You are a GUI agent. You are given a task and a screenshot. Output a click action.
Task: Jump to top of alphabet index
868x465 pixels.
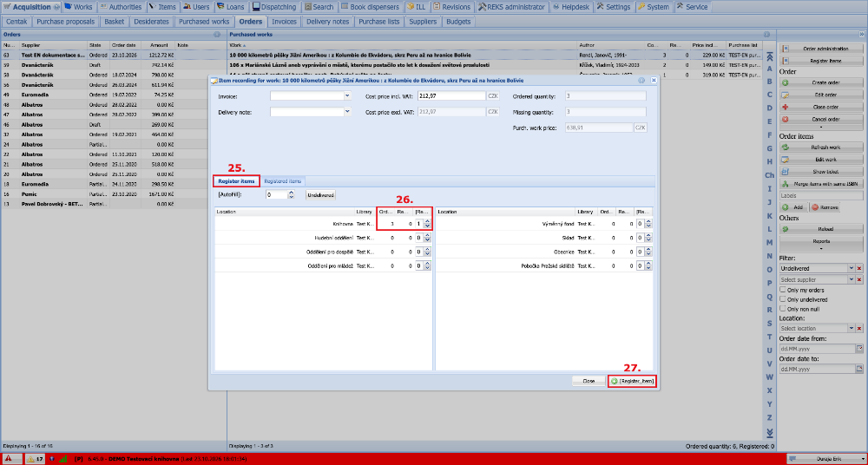click(769, 55)
